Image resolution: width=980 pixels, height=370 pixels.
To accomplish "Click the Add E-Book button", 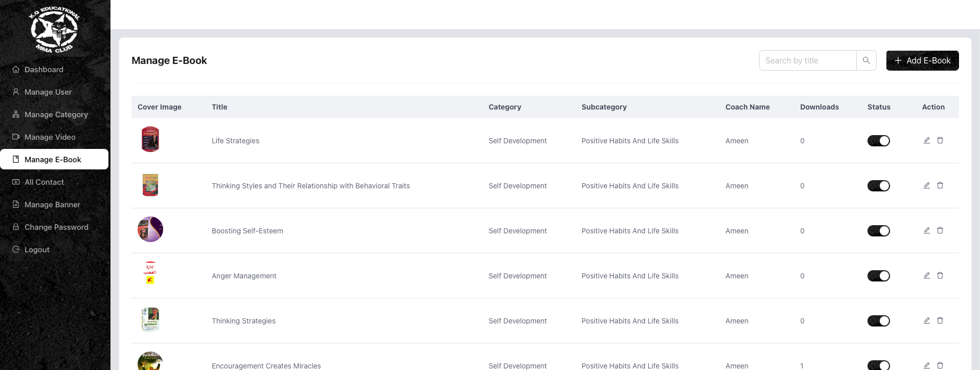I will coord(922,60).
